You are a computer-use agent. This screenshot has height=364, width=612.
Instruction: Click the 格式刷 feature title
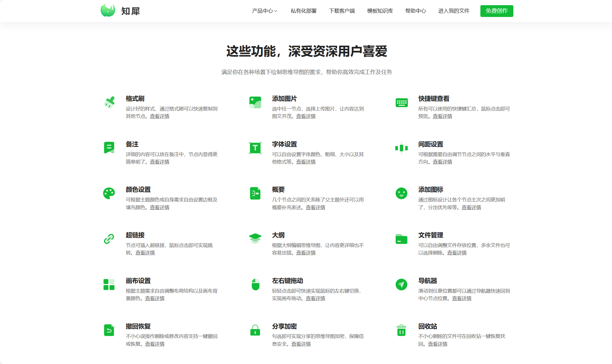click(x=135, y=99)
